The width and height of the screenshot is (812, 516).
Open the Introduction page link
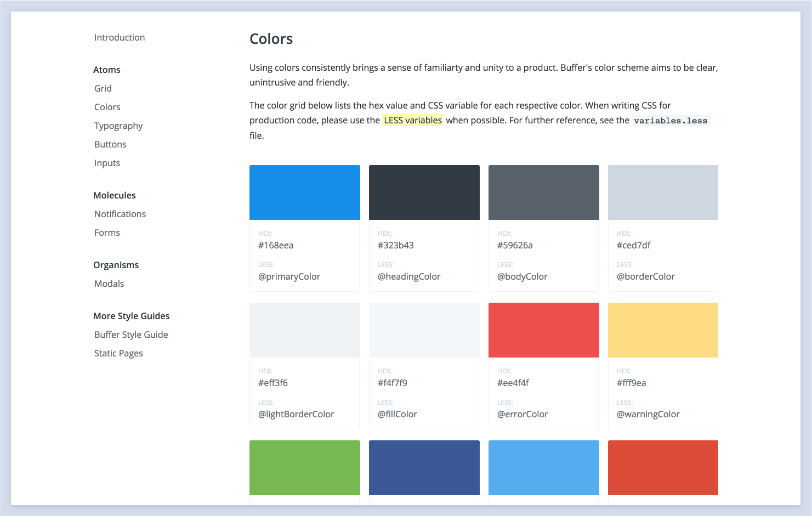120,37
